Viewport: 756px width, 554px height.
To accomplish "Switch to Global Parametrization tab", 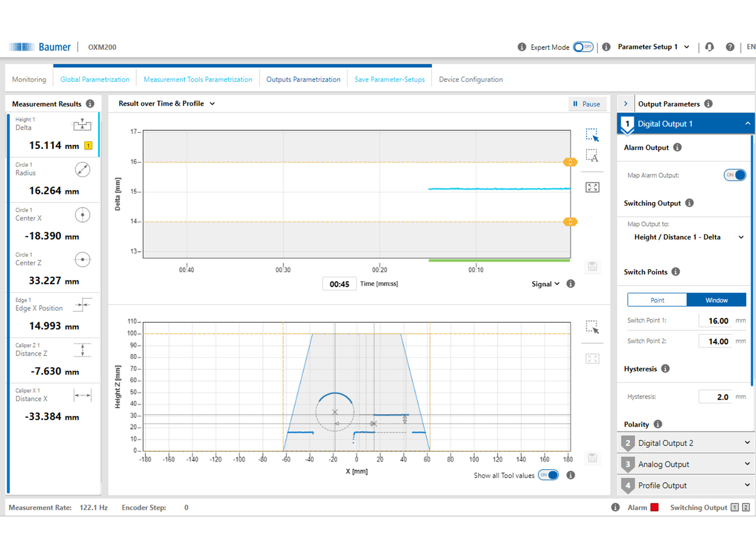I will click(95, 79).
